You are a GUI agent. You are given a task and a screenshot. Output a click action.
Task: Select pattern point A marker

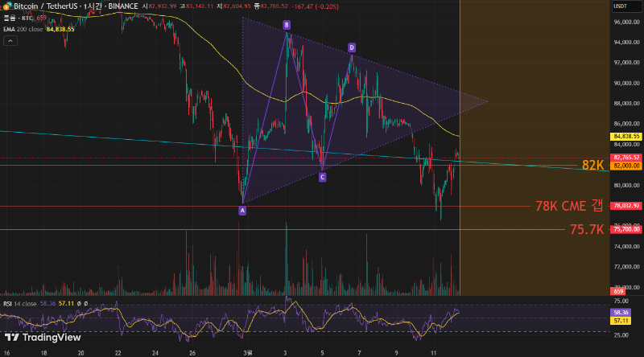coord(242,211)
